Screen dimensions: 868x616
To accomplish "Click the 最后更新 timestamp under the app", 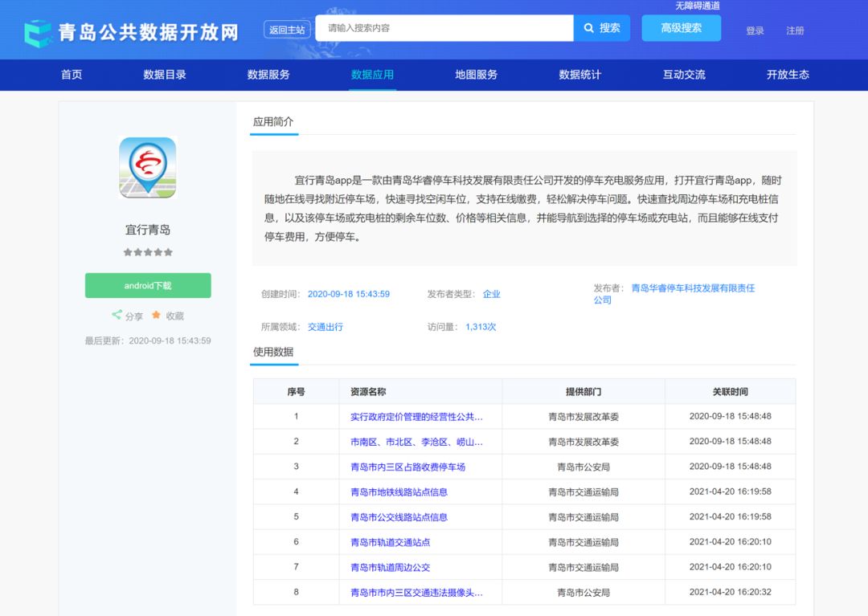I will [x=148, y=341].
